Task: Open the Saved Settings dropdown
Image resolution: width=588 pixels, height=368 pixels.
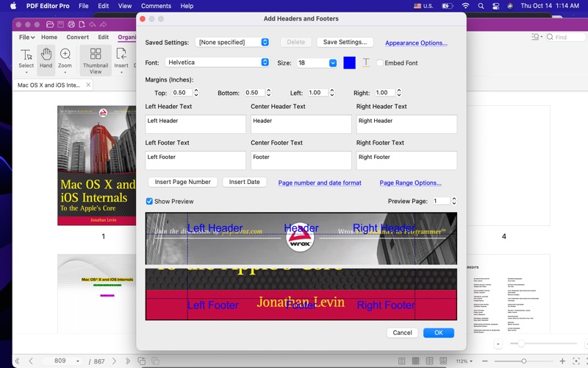Action: pyautogui.click(x=232, y=42)
